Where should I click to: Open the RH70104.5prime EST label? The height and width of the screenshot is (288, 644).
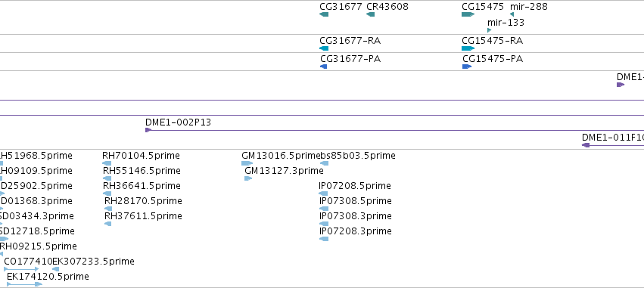(141, 156)
